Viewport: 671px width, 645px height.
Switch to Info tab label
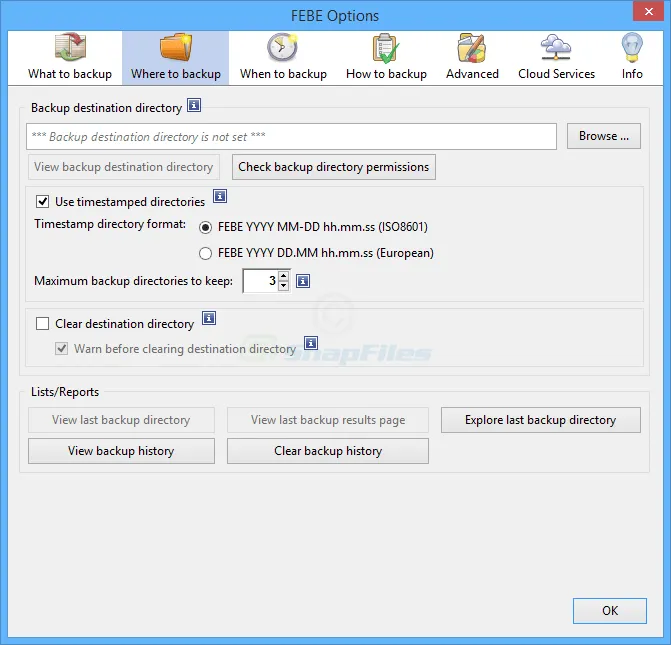632,74
